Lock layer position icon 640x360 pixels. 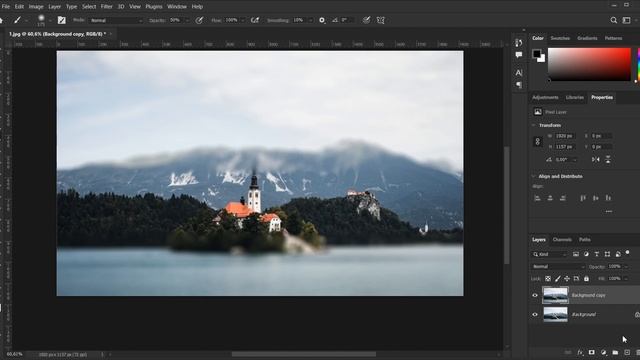tap(567, 279)
